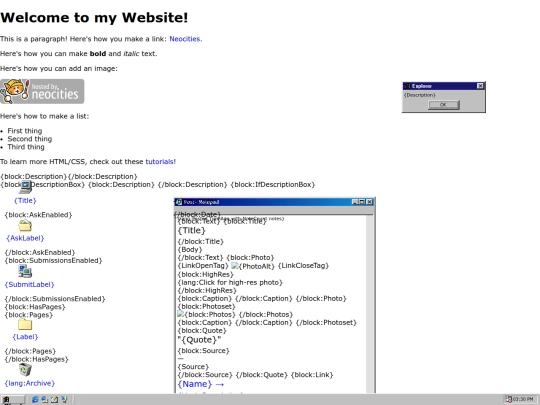Click the {Name} → link in Notepad window
Screen dimensions: 540x405
(x=201, y=384)
